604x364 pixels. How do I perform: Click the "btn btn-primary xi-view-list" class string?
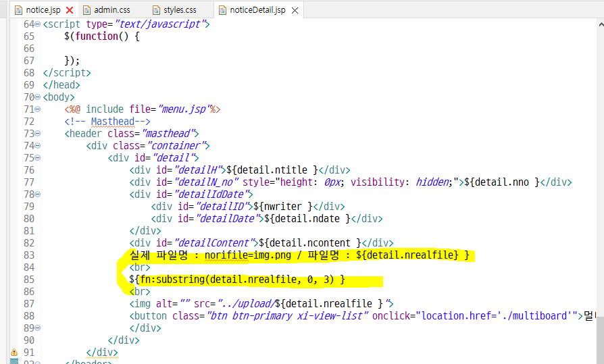pos(288,316)
